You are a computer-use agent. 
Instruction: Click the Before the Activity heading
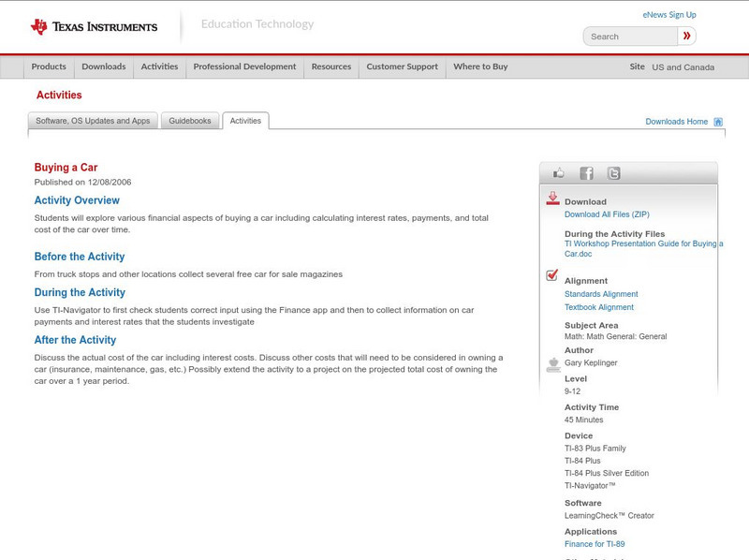pos(80,257)
